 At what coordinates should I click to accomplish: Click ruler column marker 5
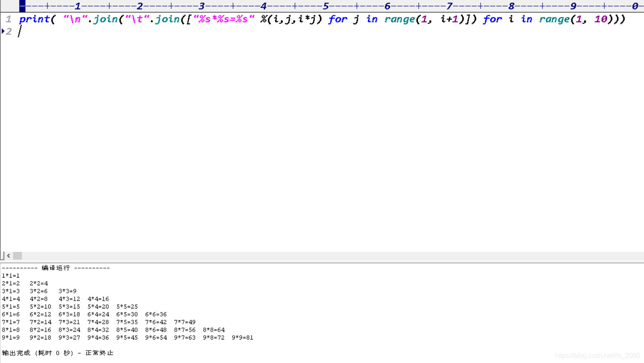click(x=326, y=6)
